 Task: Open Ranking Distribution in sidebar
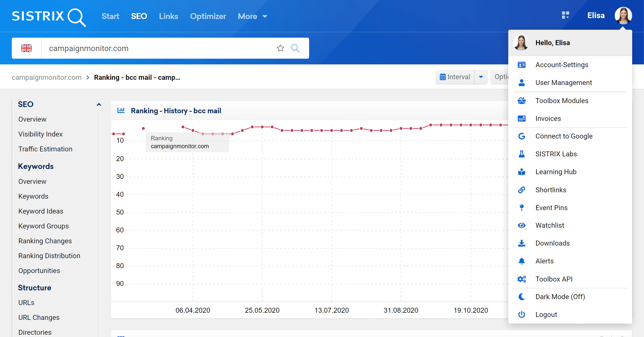tap(49, 256)
